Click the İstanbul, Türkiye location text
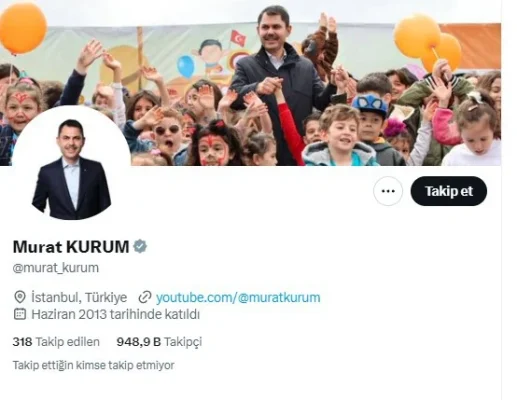Screen dimensions: 517x400 [79, 297]
